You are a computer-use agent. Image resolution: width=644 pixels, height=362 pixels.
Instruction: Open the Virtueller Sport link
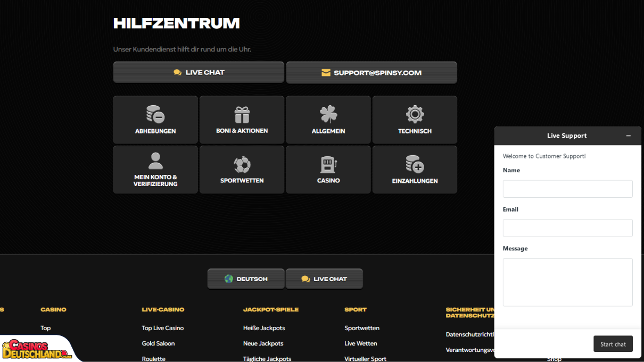(x=366, y=359)
